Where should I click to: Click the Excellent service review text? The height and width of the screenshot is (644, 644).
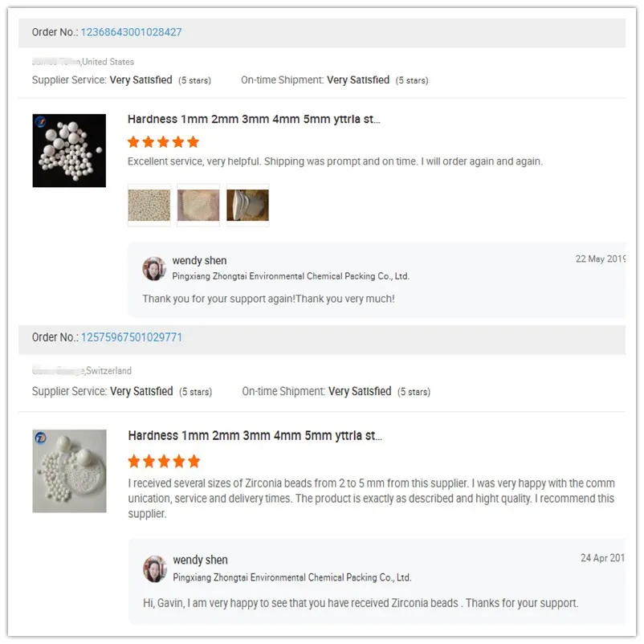click(x=335, y=161)
